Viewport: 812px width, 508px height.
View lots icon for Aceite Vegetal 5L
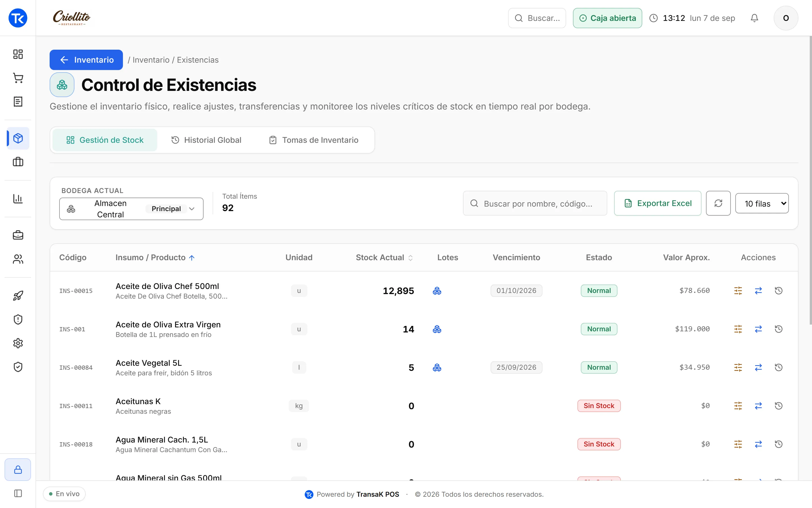click(437, 367)
